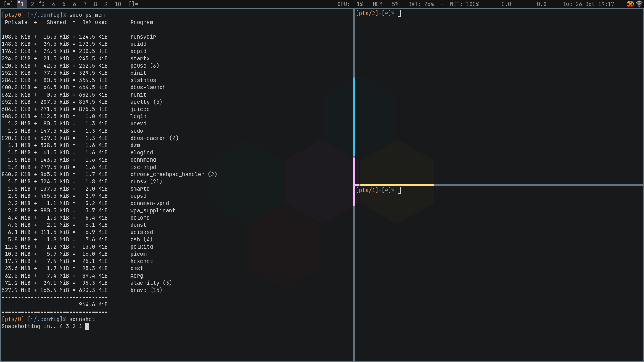Image resolution: width=644 pixels, height=362 pixels.
Task: Click the 'Private' column header
Action: click(x=16, y=23)
